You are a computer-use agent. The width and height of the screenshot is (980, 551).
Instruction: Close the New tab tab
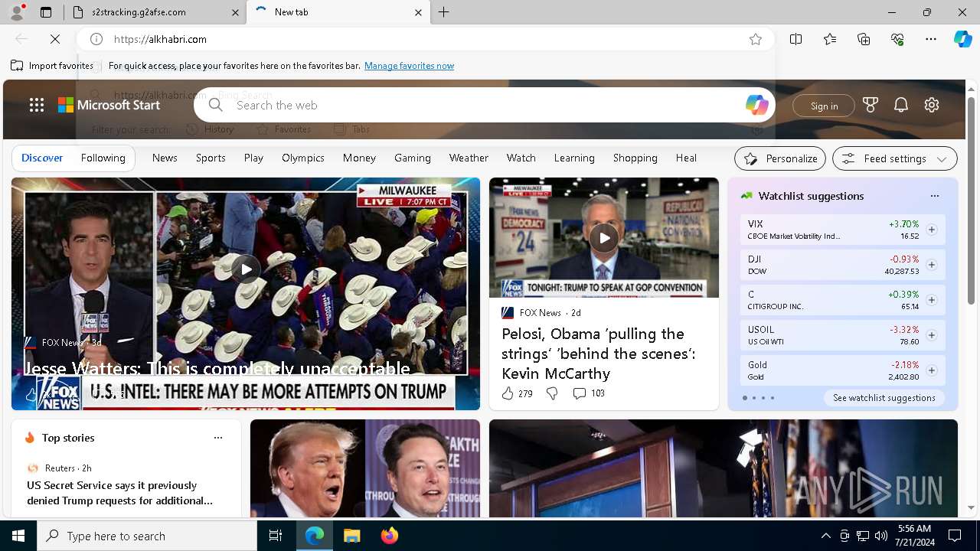tap(418, 12)
